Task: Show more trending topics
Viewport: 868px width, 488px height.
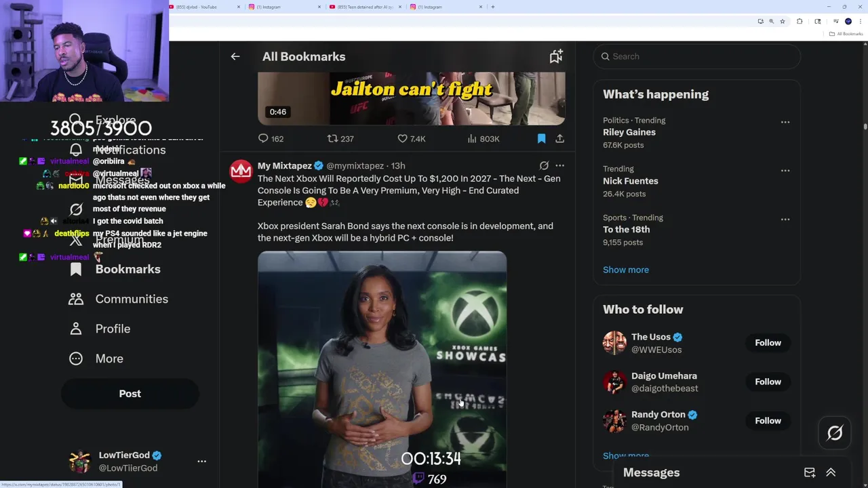Action: [x=626, y=270]
